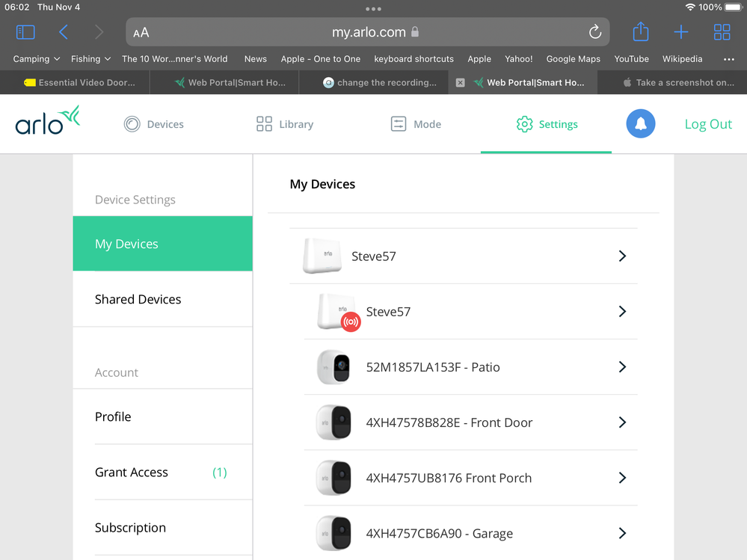Viewport: 747px width, 560px height.
Task: Tap the Garage camera thumbnail
Action: [333, 533]
